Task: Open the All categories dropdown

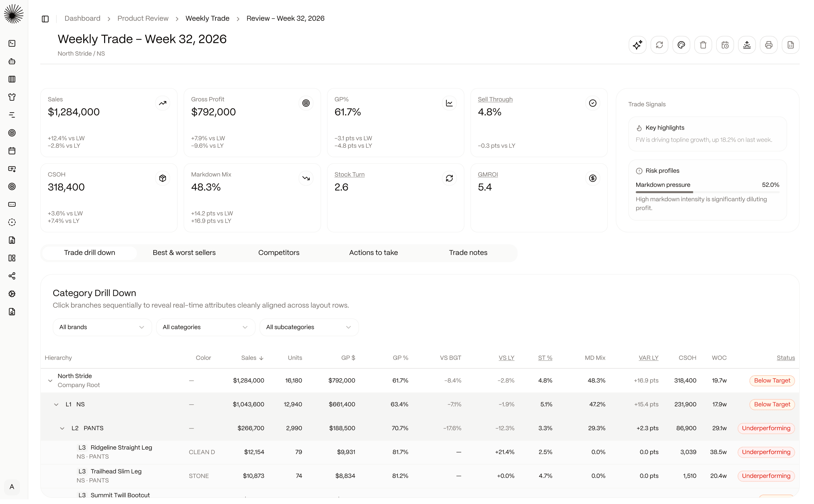Action: click(206, 327)
